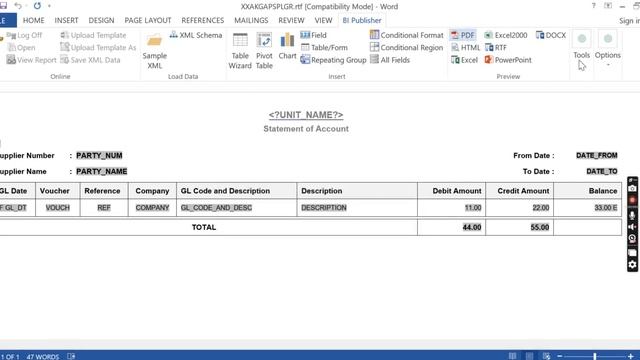Preview the template as Excel
Viewport: 640px width, 360px height.
click(x=464, y=60)
